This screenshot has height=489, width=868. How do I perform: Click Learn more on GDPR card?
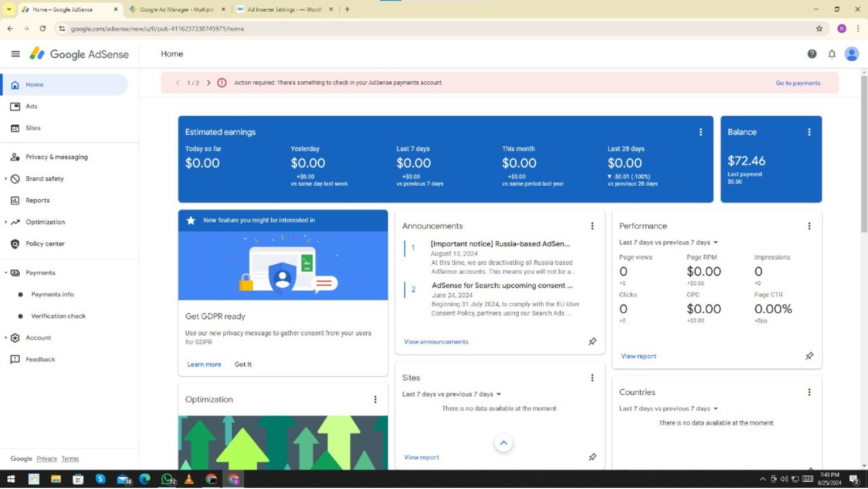pos(204,365)
